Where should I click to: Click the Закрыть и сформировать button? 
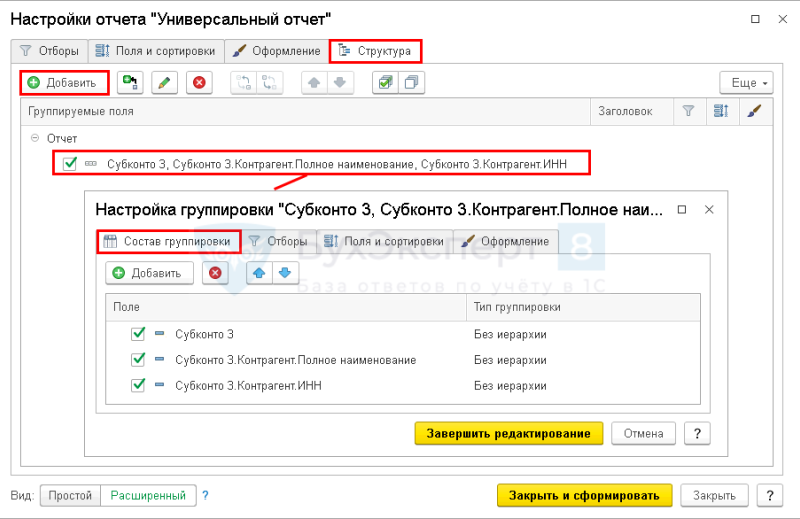(x=584, y=495)
